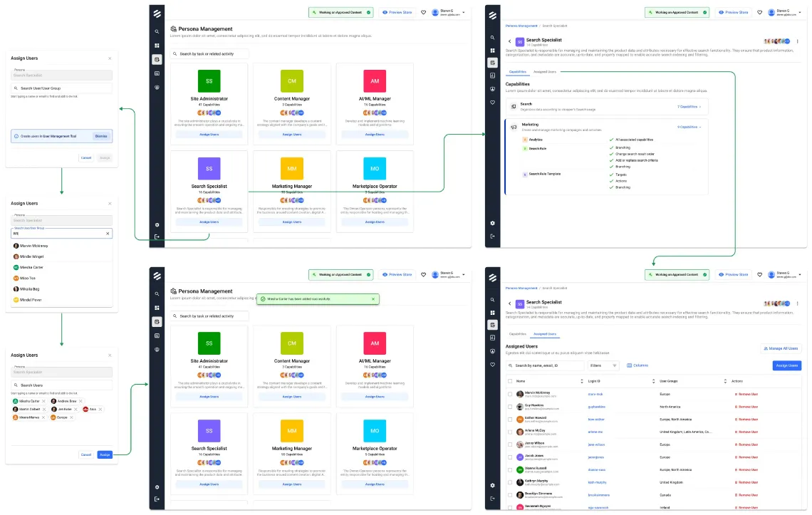
Task: Sort the table by the User Groups column arrows
Action: click(725, 381)
